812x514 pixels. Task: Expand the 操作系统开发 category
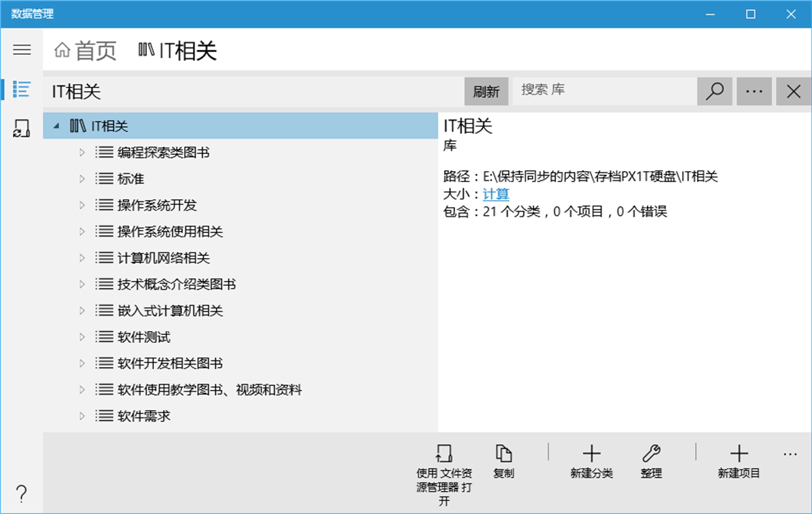(81, 204)
